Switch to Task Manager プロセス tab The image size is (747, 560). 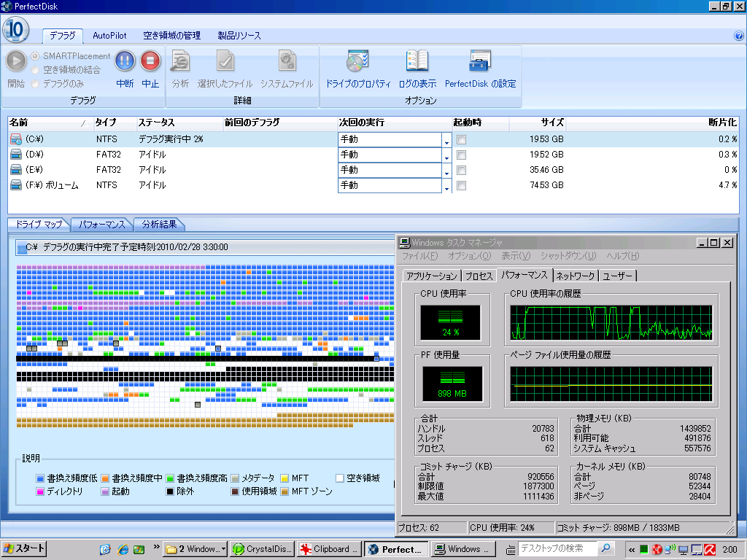pyautogui.click(x=479, y=276)
